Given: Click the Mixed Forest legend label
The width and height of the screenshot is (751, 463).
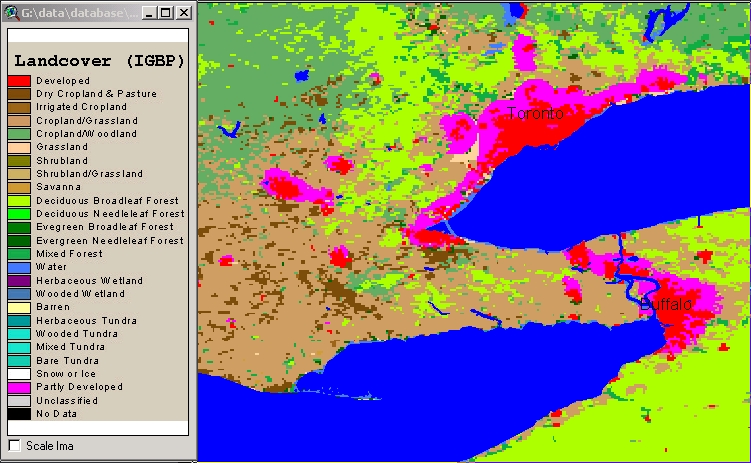Looking at the screenshot, I should click(x=69, y=254).
